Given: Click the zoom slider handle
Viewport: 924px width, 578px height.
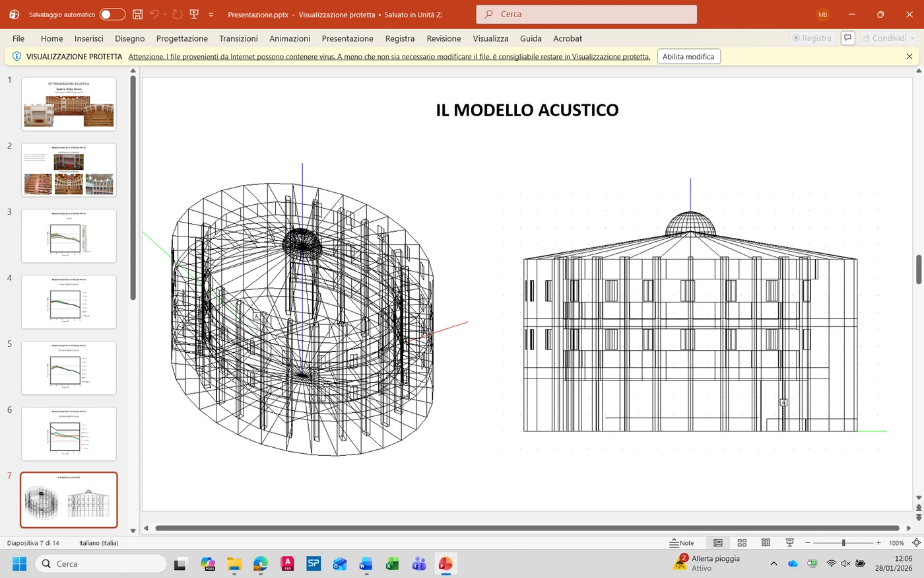Looking at the screenshot, I should [843, 543].
